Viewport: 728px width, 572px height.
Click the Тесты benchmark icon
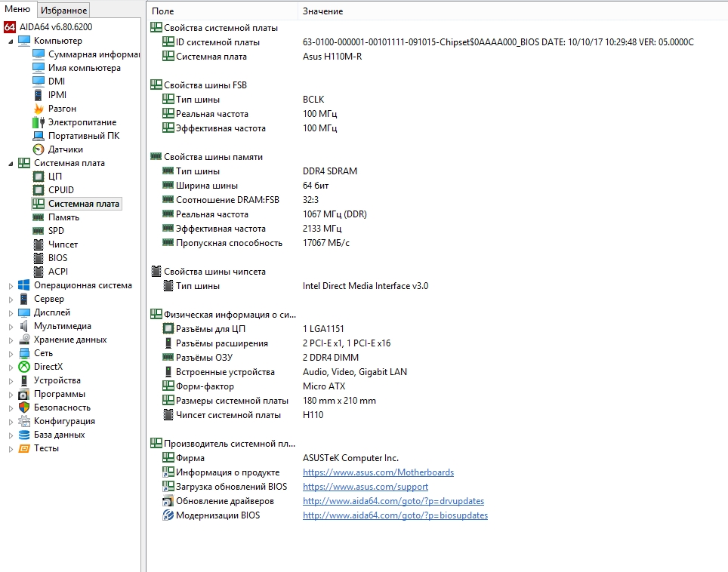pos(24,448)
